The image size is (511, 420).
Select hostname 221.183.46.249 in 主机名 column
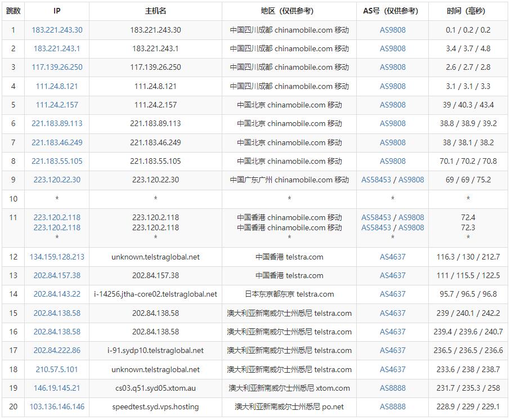point(155,142)
